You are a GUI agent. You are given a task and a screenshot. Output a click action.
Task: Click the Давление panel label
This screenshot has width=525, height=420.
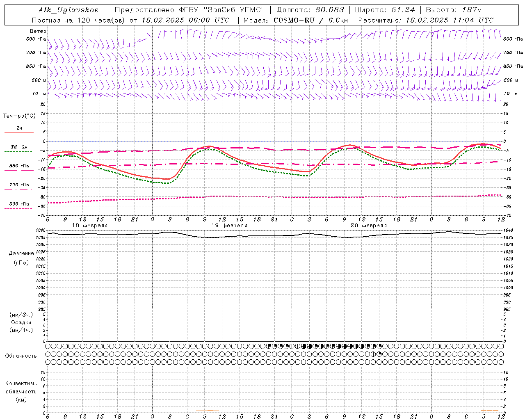(x=21, y=253)
